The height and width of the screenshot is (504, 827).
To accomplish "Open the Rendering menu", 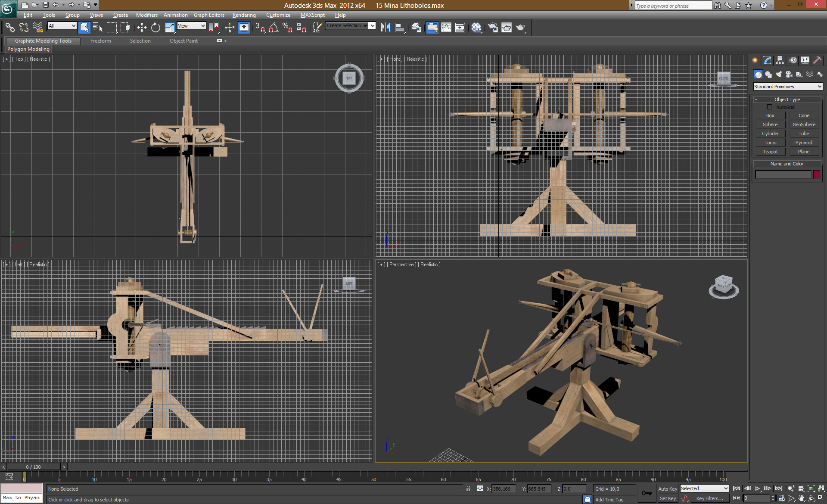I will (x=244, y=15).
